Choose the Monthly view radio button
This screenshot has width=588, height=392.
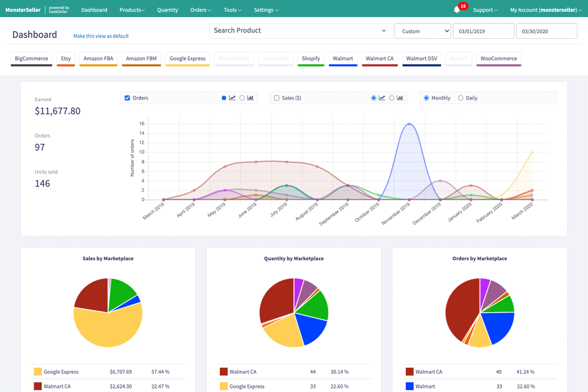pos(426,98)
